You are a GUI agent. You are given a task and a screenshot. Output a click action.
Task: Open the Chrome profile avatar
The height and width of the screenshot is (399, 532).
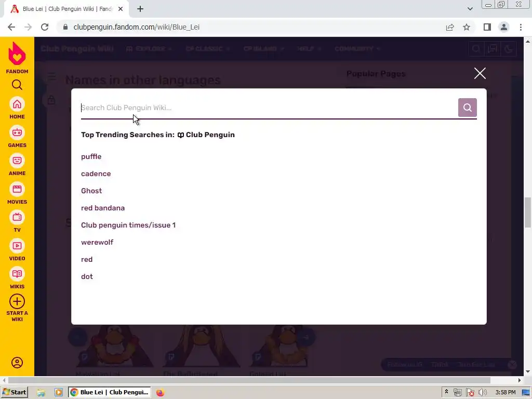[x=504, y=27]
